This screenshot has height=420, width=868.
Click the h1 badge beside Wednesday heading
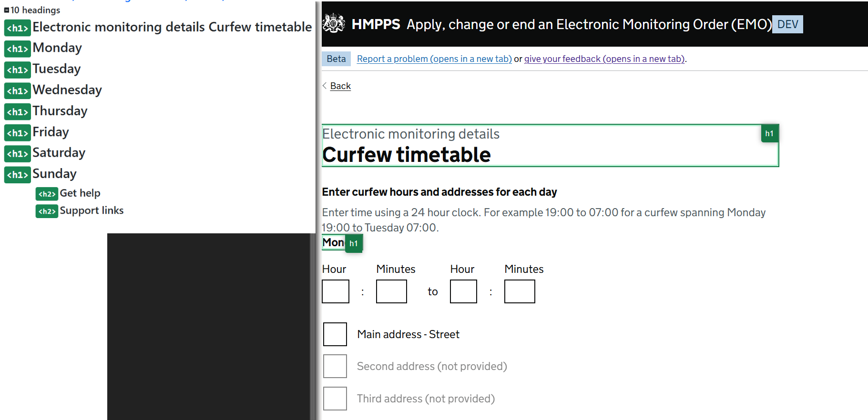click(18, 90)
